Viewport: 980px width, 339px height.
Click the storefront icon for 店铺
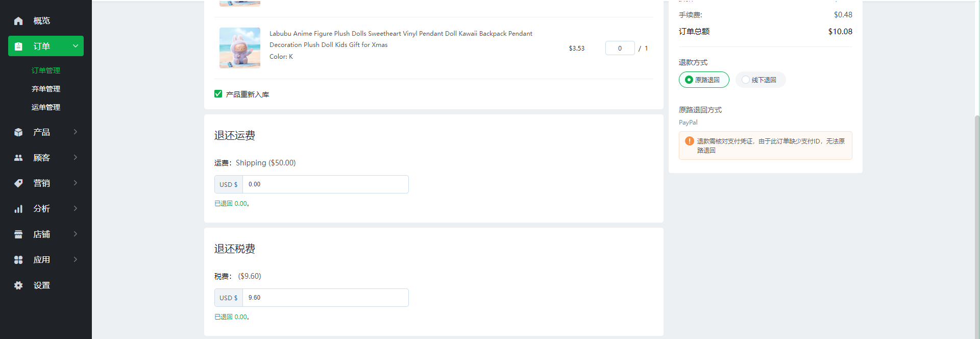[18, 234]
